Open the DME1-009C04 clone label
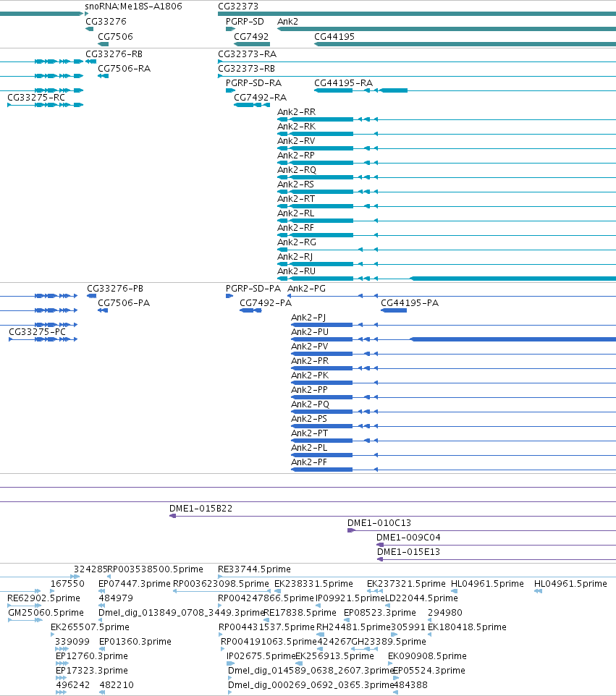616x696 pixels. pos(408,538)
